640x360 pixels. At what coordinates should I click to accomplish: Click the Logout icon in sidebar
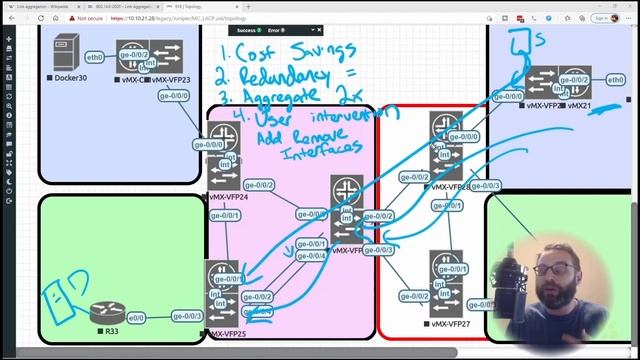coord(9,201)
